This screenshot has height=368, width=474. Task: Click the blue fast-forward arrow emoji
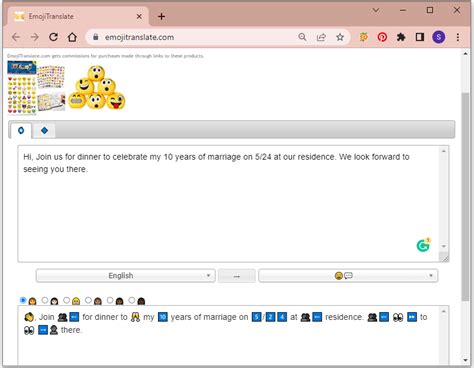pyautogui.click(x=412, y=317)
